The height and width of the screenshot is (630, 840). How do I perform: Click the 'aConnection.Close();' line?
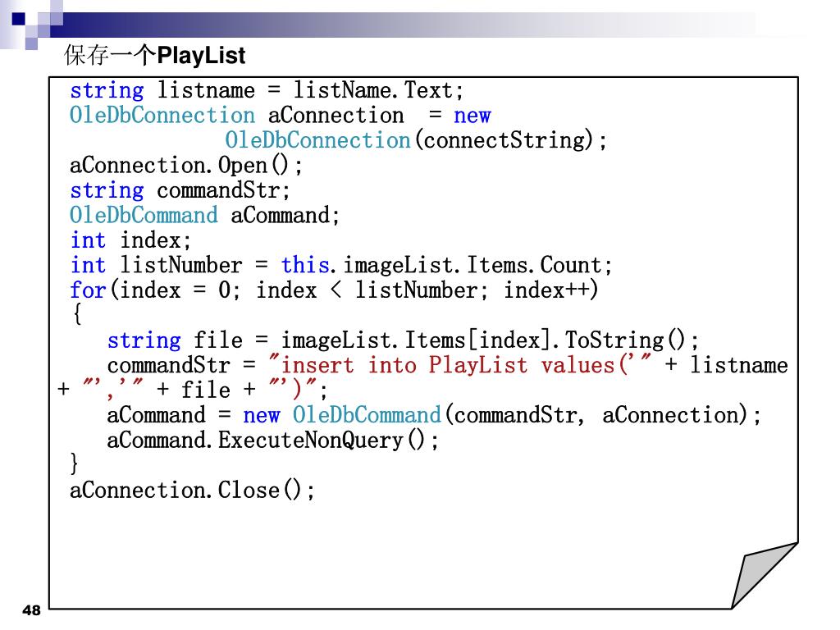(192, 491)
